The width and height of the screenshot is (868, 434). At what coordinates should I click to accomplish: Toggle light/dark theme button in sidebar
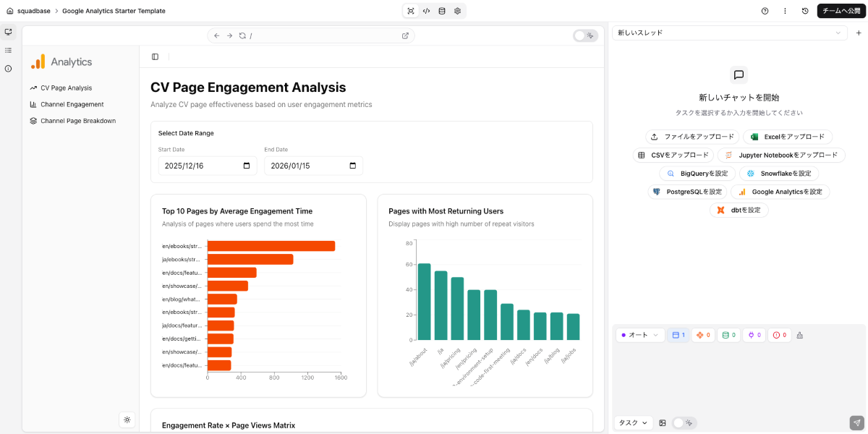[127, 419]
